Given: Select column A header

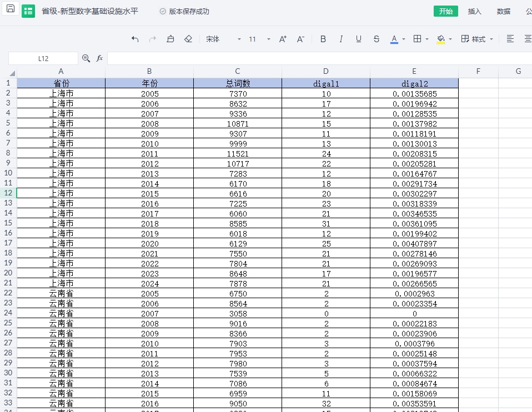Looking at the screenshot, I should click(x=61, y=71).
